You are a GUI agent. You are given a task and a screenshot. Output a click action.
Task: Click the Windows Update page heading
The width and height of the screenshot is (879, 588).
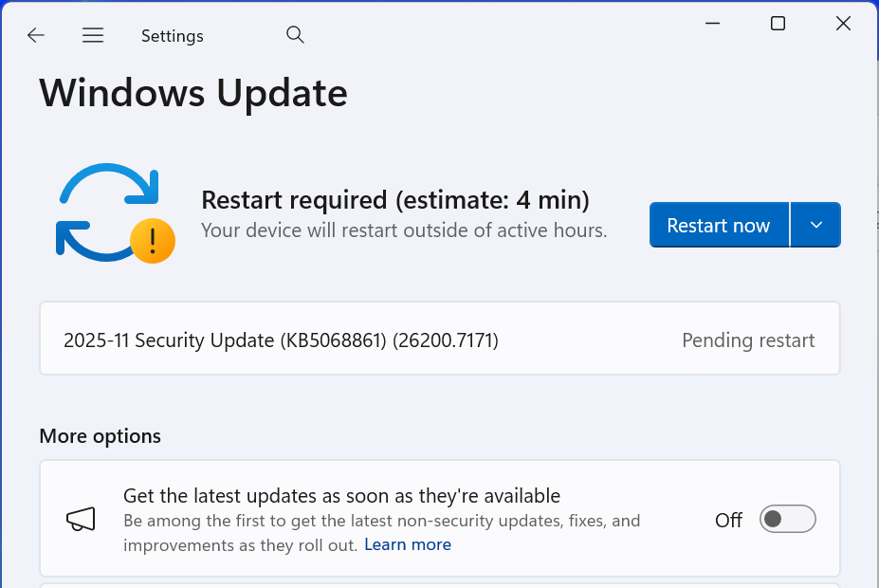193,93
